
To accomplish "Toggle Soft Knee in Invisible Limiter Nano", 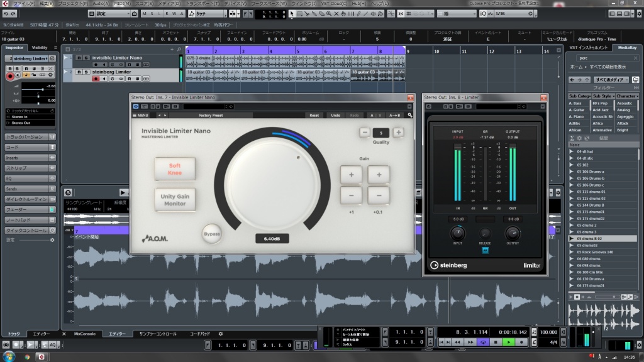I will click(x=175, y=169).
